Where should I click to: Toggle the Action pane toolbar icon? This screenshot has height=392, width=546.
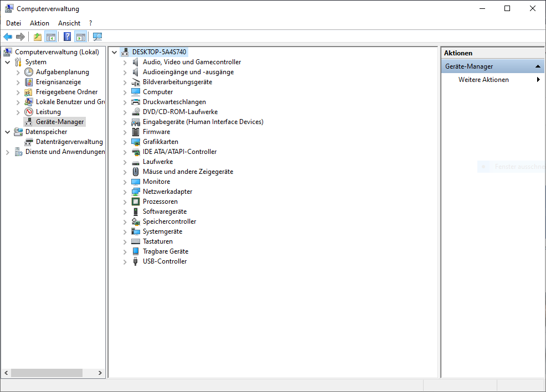tap(81, 37)
